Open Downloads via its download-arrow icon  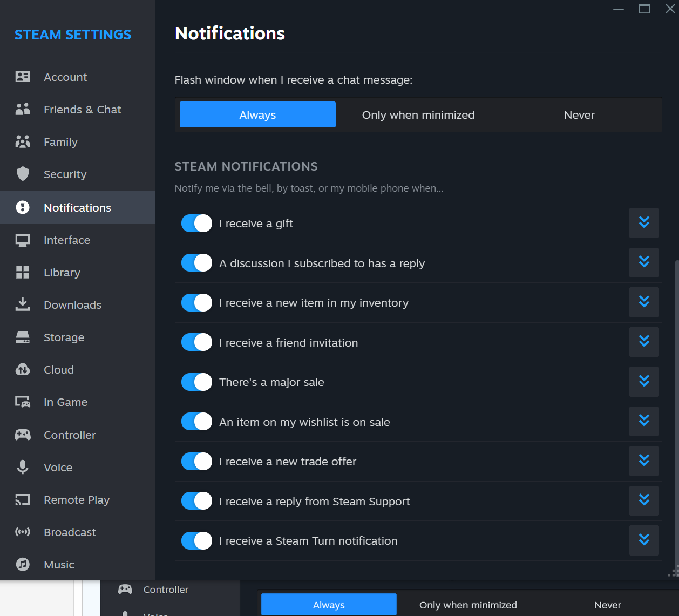(23, 304)
